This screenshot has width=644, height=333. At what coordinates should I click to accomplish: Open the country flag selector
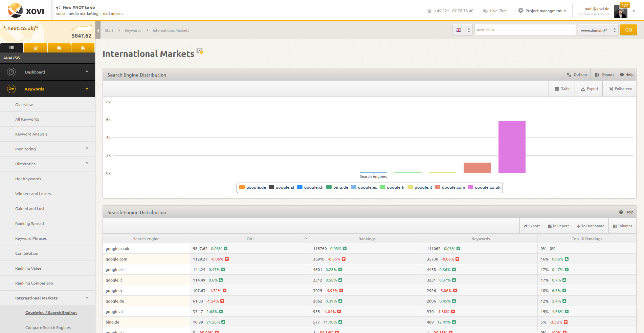click(463, 30)
